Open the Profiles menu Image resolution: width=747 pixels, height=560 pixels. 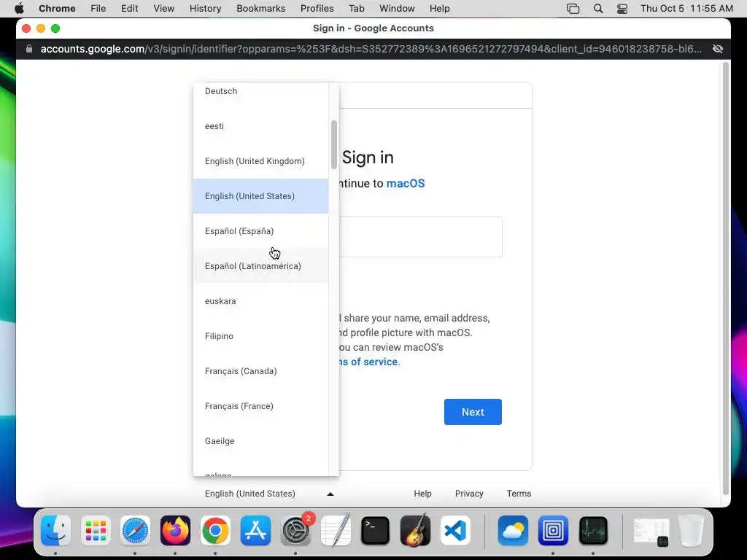pyautogui.click(x=317, y=9)
